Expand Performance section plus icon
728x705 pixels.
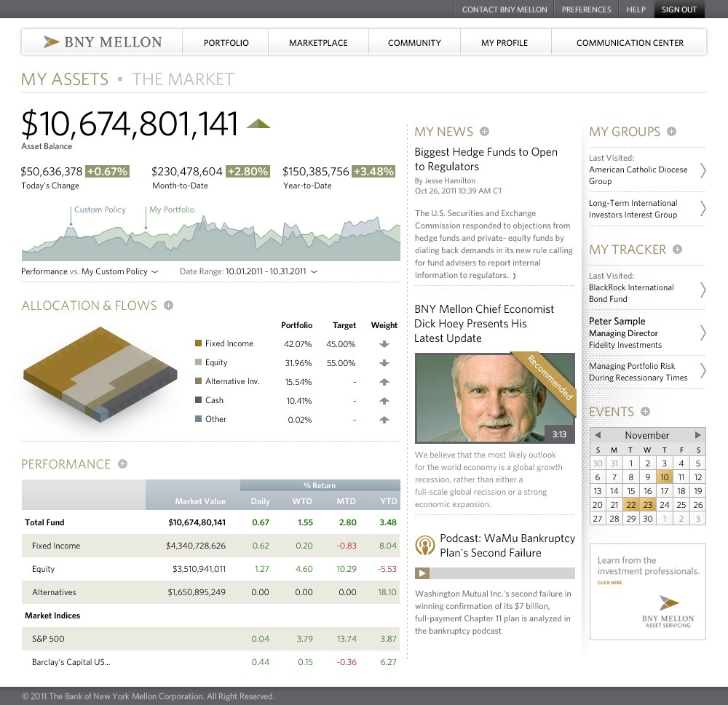coord(122,463)
